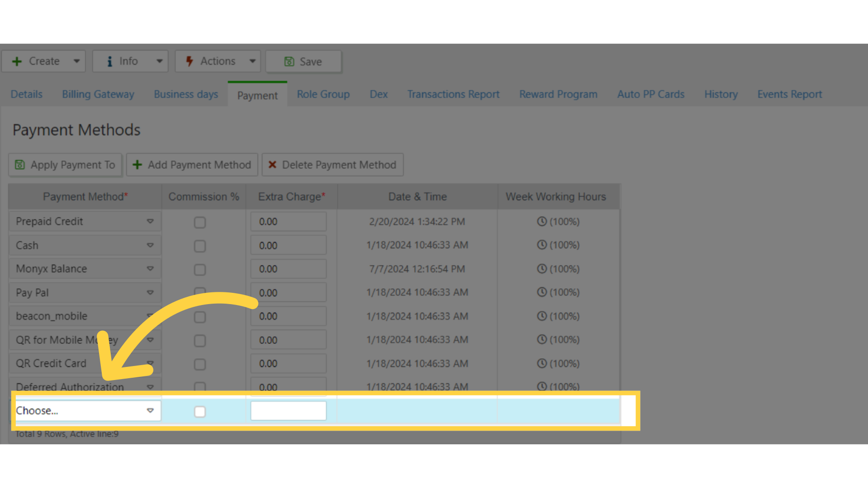Click the clock icon in Monyx Balance row
Screen dimensions: 868x488
(x=542, y=269)
